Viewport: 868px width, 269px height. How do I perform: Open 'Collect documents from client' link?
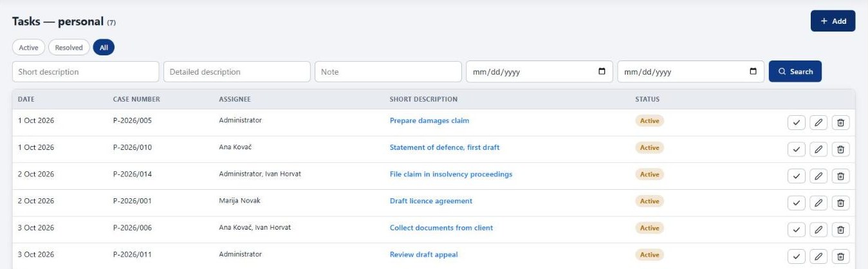pos(441,228)
